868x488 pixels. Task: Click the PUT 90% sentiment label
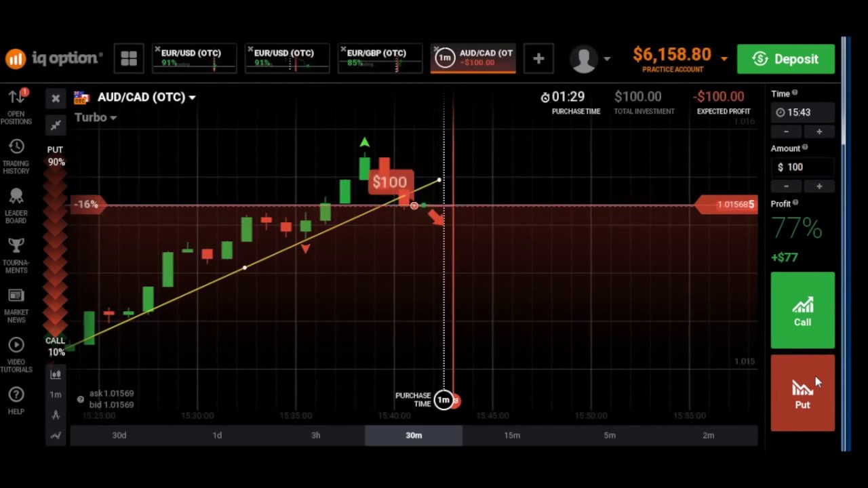[56, 156]
